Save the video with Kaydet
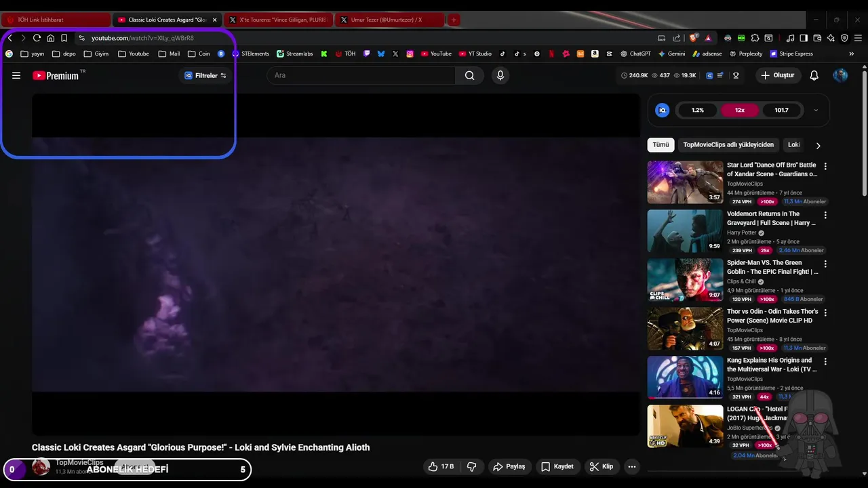This screenshot has height=488, width=868. coord(557,466)
